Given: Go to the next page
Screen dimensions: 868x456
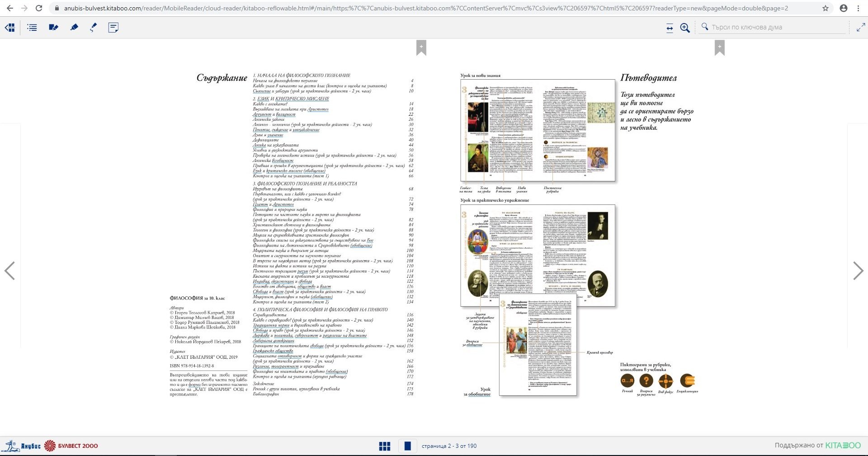Looking at the screenshot, I should point(858,271).
